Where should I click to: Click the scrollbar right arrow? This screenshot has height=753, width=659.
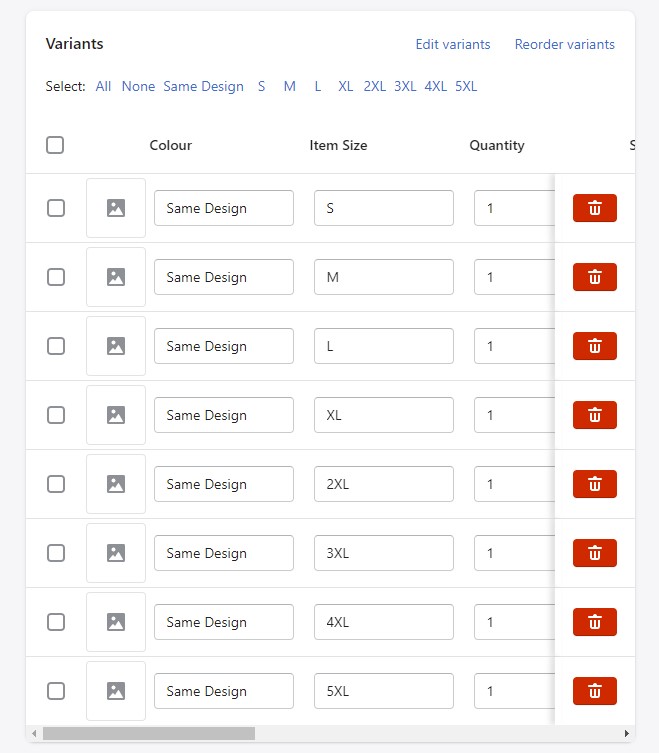point(626,733)
